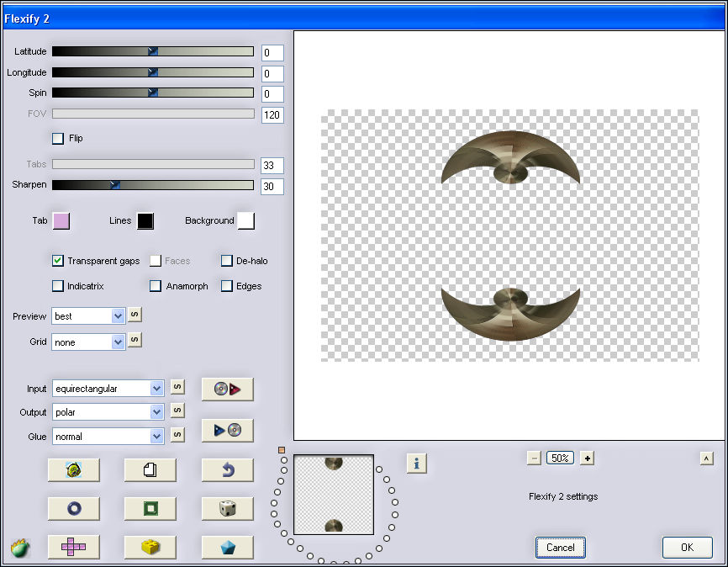The width and height of the screenshot is (728, 567).
Task: Click the dice randomize button
Action: point(228,508)
